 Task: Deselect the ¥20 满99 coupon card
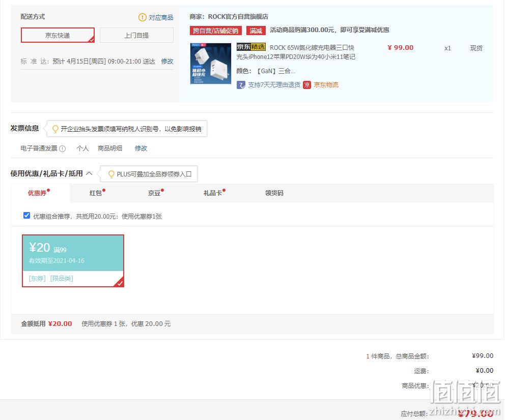click(x=73, y=261)
